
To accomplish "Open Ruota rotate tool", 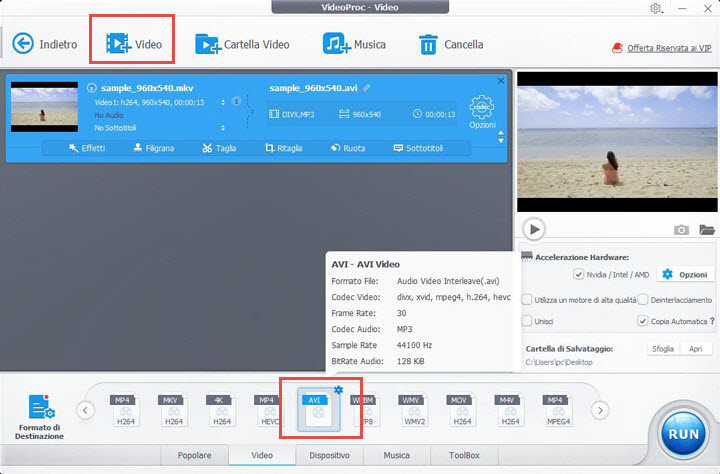I will [x=348, y=148].
